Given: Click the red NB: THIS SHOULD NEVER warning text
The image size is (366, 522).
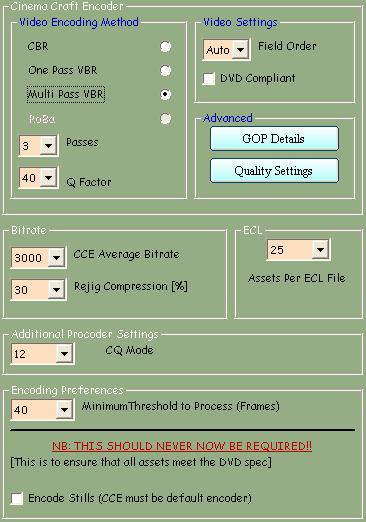Looking at the screenshot, I should pyautogui.click(x=182, y=446).
